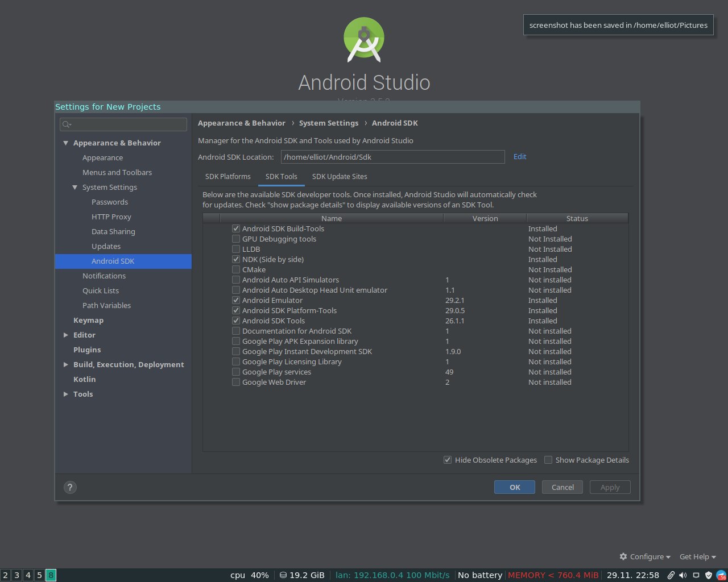The image size is (728, 582).
Task: Click the paperclip tray icon
Action: [x=671, y=575]
